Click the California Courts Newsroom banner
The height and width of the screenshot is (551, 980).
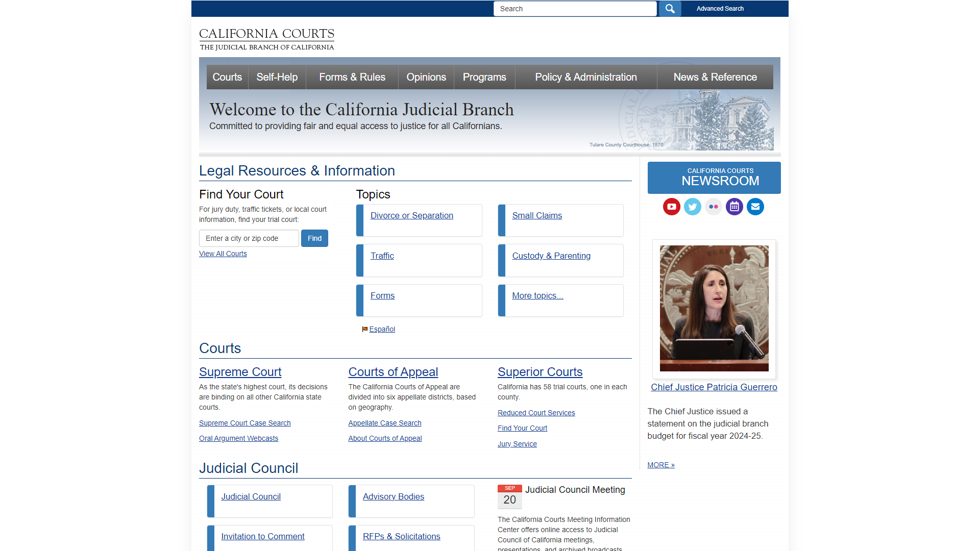coord(714,178)
